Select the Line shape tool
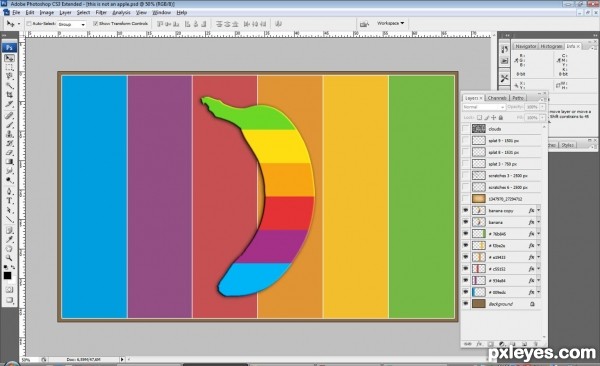This screenshot has width=600, height=366. [9, 219]
